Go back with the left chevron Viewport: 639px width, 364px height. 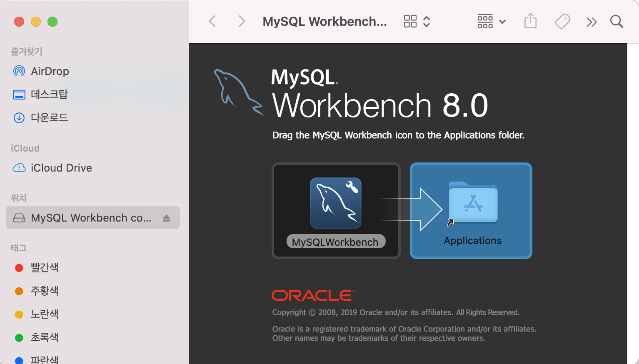click(212, 21)
